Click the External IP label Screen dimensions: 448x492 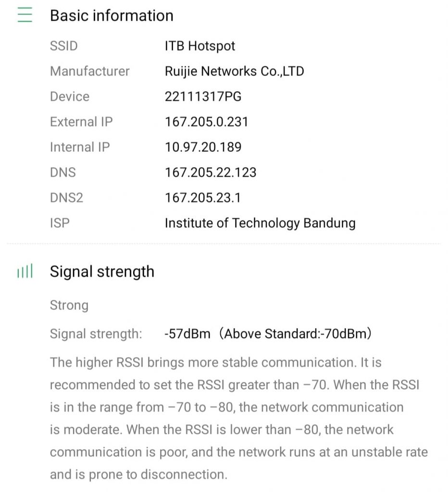click(81, 122)
